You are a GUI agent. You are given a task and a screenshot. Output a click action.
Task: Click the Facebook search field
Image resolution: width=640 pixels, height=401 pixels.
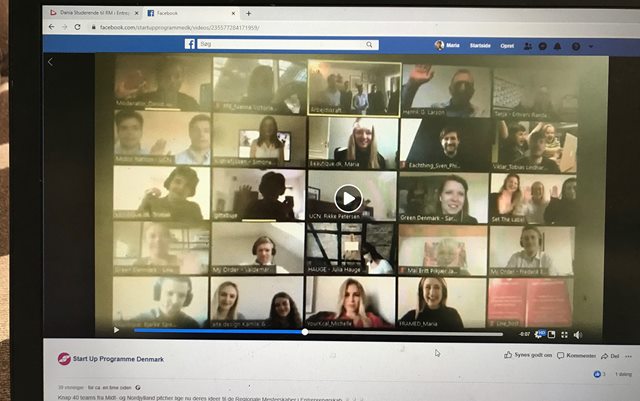288,45
